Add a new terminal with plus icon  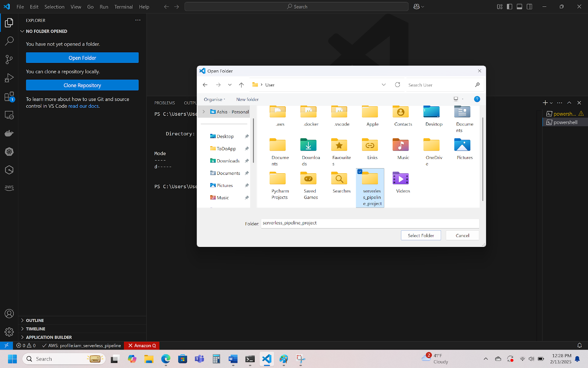(x=545, y=103)
